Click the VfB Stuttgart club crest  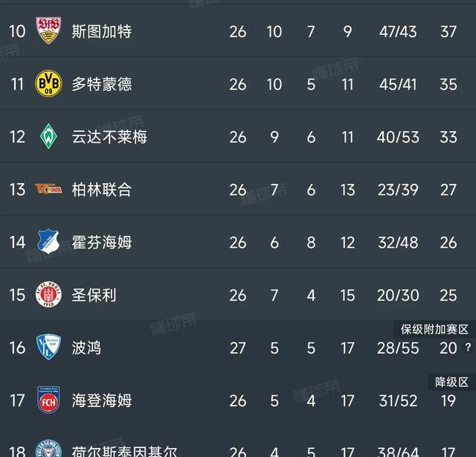click(49, 31)
